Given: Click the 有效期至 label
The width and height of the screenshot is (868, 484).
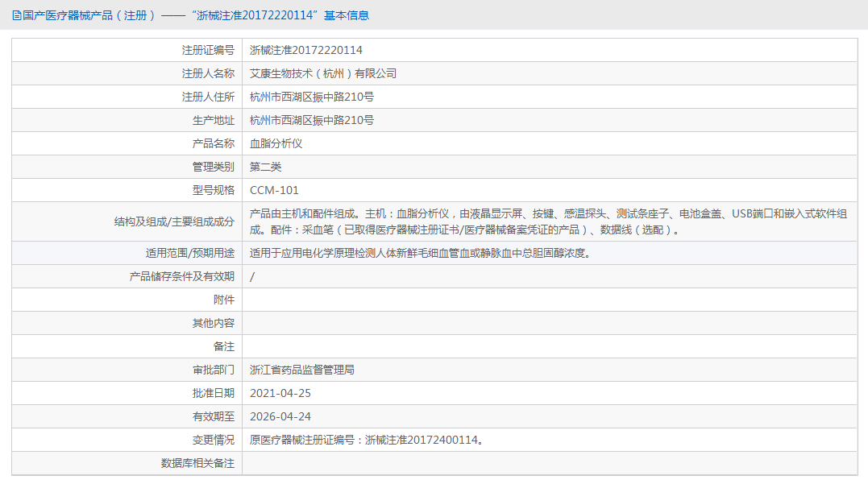Looking at the screenshot, I should click(214, 416).
